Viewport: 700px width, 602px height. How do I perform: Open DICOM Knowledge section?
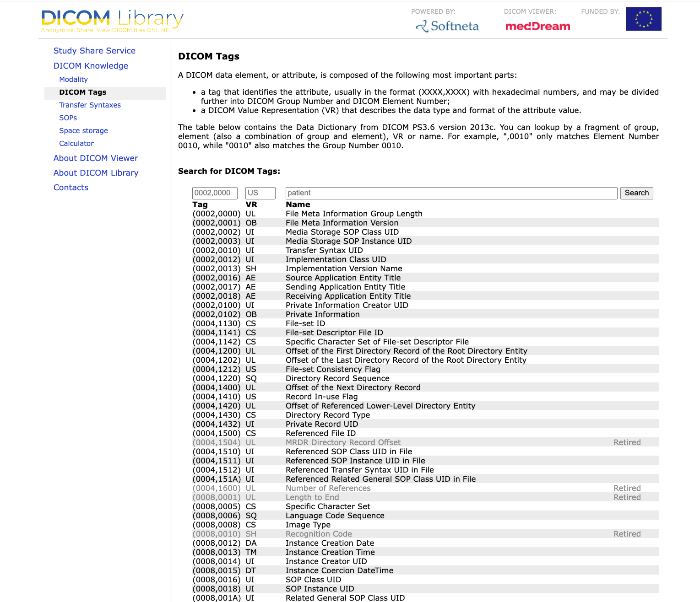[91, 66]
